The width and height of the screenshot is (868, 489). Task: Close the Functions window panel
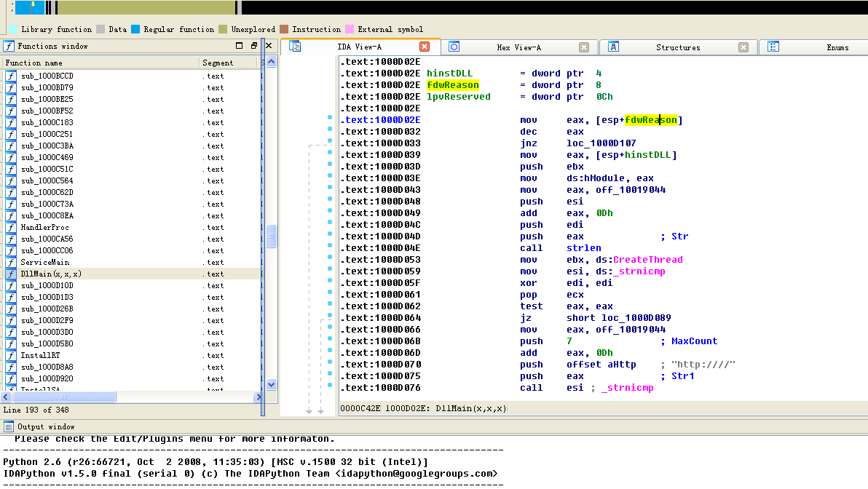click(x=269, y=46)
